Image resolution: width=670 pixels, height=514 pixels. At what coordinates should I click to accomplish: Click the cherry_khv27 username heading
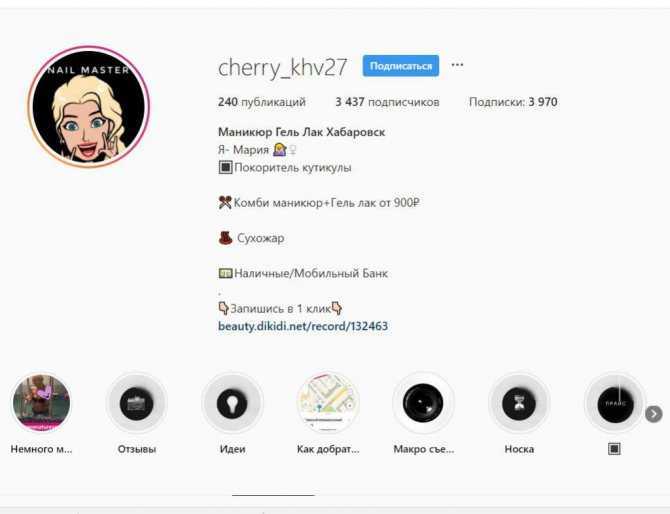(x=282, y=68)
